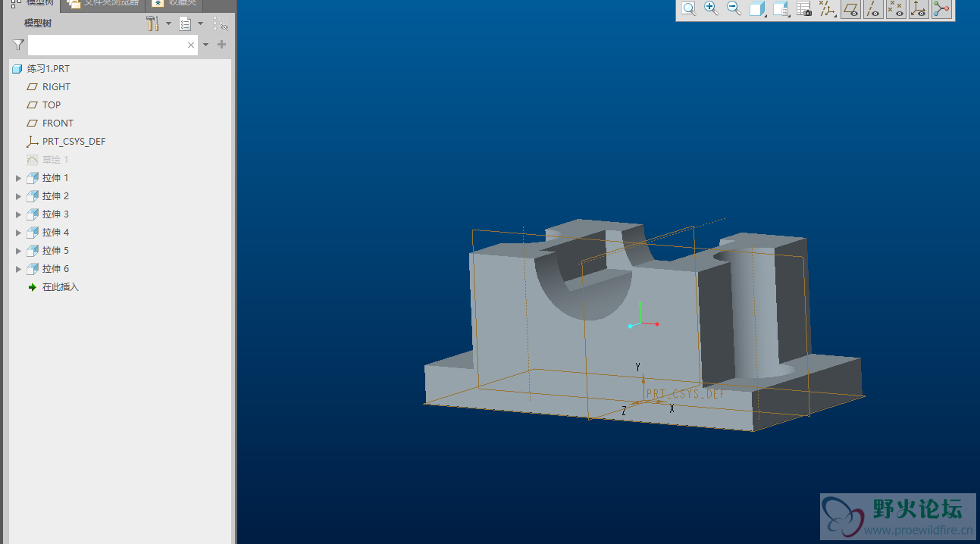Click the FRONT plane icon in tree
The width and height of the screenshot is (980, 544).
tap(32, 123)
